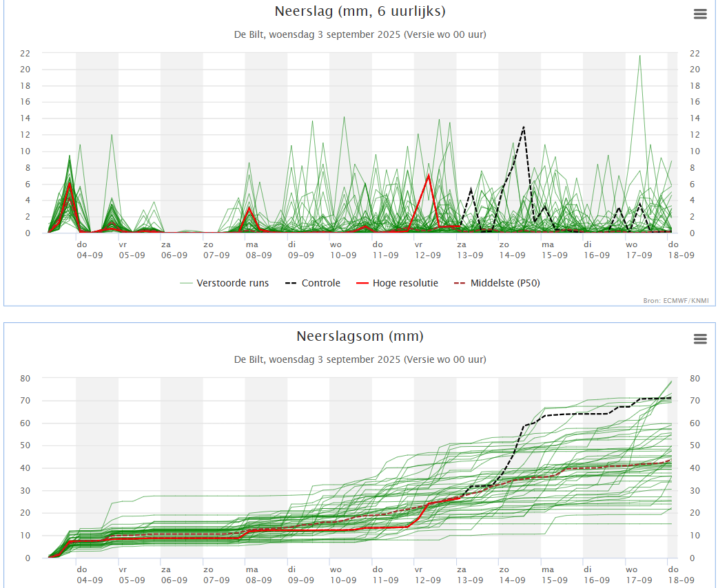The height and width of the screenshot is (588, 718).
Task: Click axis label wo 17-09 in Neerslagsom chart
Action: coord(639,575)
